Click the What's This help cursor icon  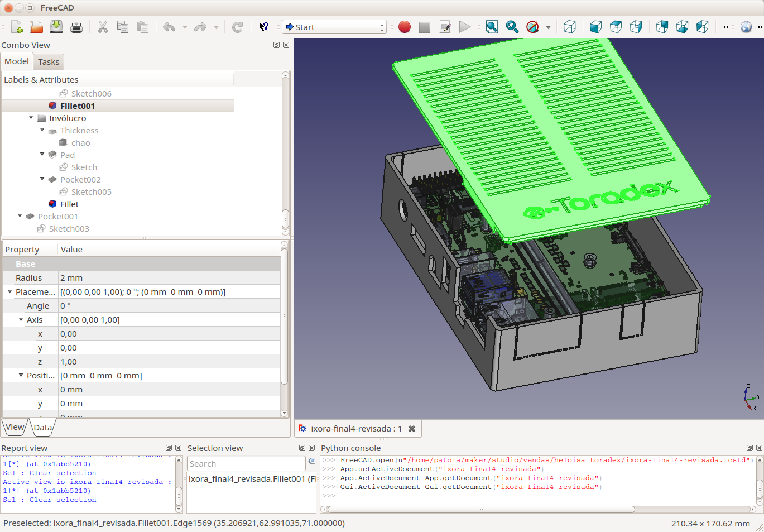coord(264,27)
